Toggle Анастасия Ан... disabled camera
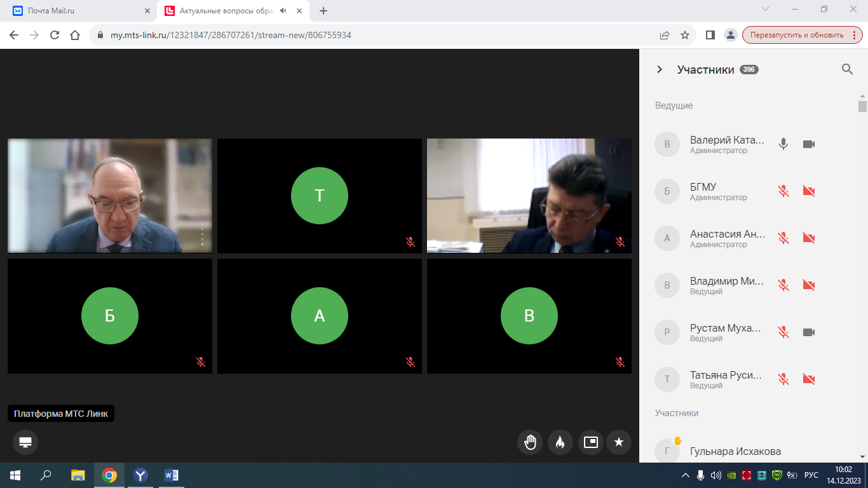 click(x=809, y=238)
